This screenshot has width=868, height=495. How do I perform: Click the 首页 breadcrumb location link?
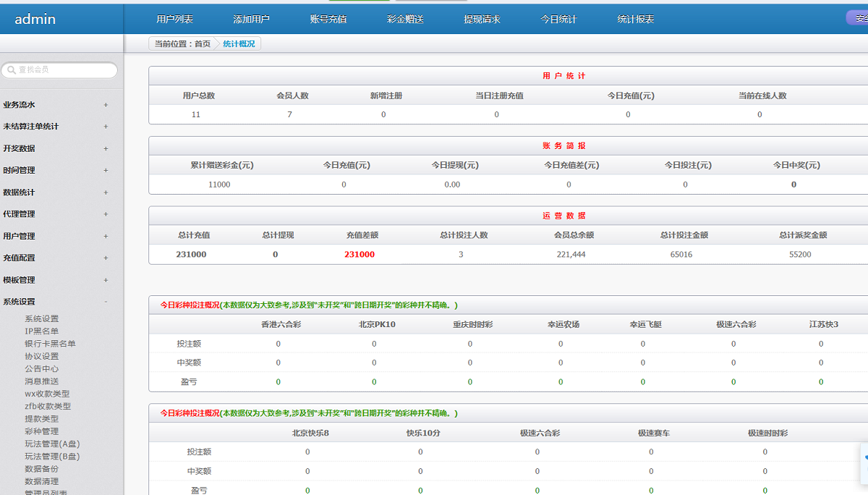tap(203, 44)
